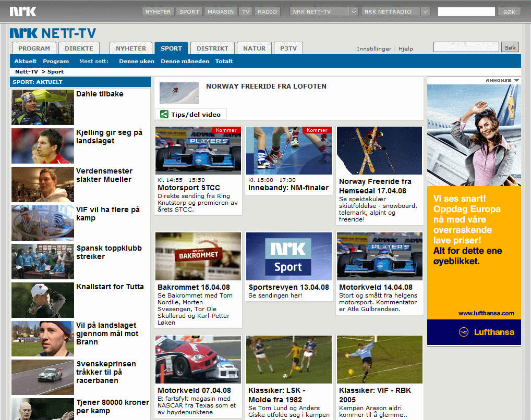
Task: Click the www.lufthansa.com ad link
Action: [x=486, y=313]
